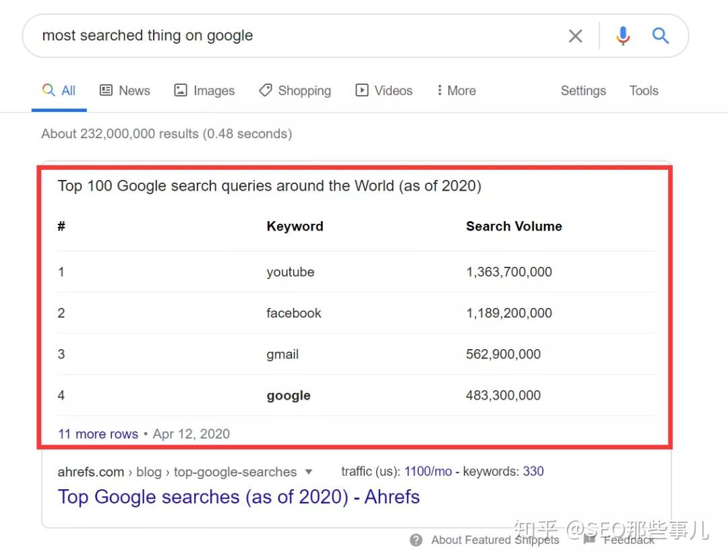728x560 pixels.
Task: Open the ahrefs.com result dropdown arrow
Action: 308,472
